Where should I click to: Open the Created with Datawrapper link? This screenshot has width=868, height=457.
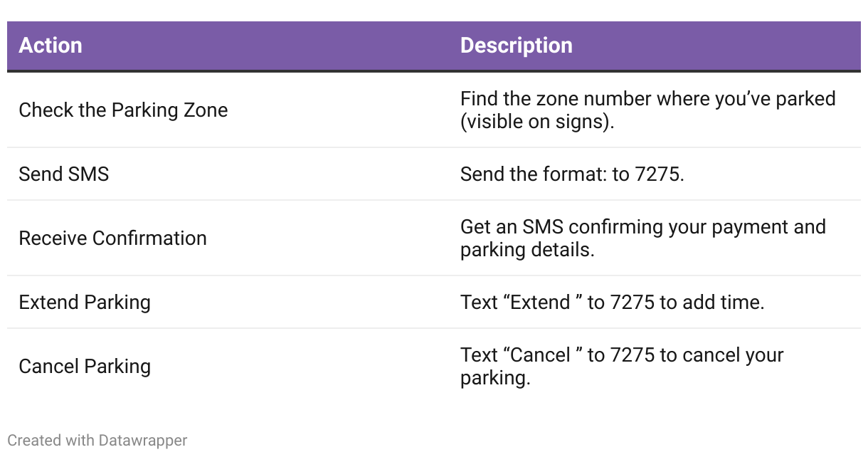(x=97, y=441)
